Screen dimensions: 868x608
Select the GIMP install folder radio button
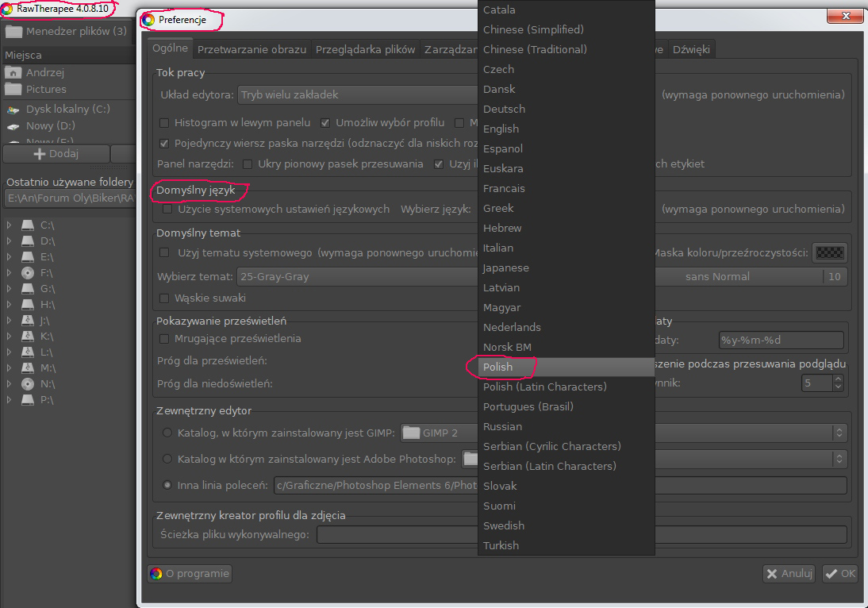point(167,433)
